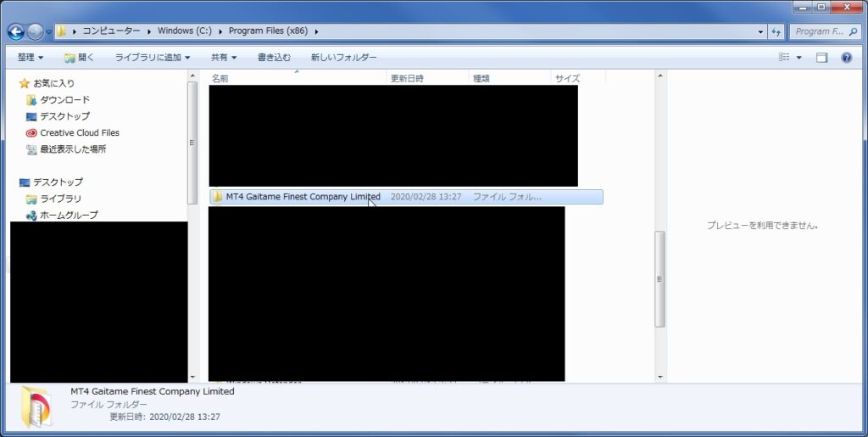Click the search magnifier icon

pyautogui.click(x=853, y=31)
